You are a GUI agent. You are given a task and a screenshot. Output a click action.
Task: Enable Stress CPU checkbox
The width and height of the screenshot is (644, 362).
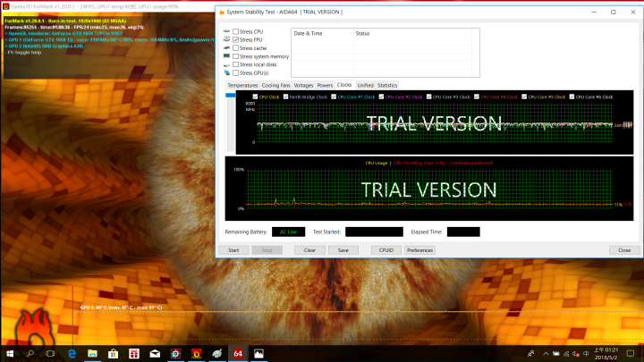point(236,31)
